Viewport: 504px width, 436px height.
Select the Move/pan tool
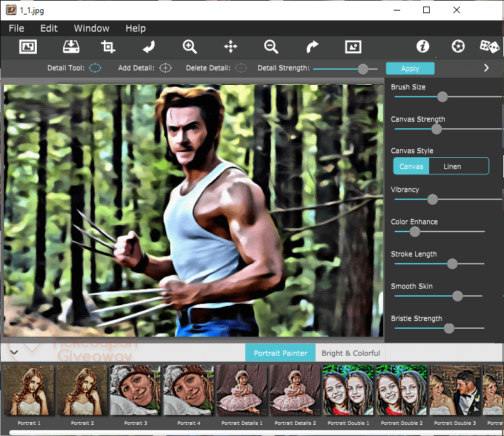coord(231,47)
